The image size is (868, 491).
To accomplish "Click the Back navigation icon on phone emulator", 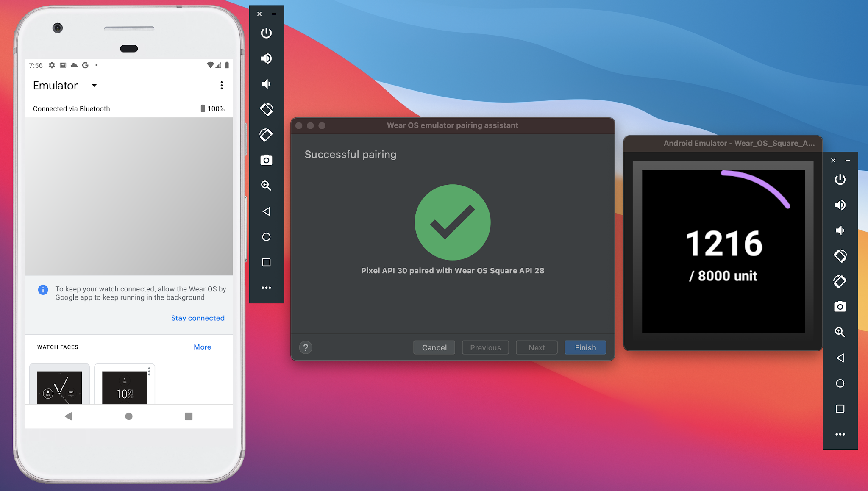I will click(67, 416).
